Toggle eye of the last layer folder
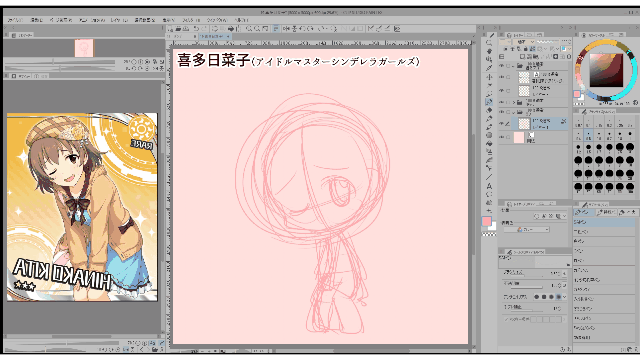640x360 pixels. pos(501,112)
